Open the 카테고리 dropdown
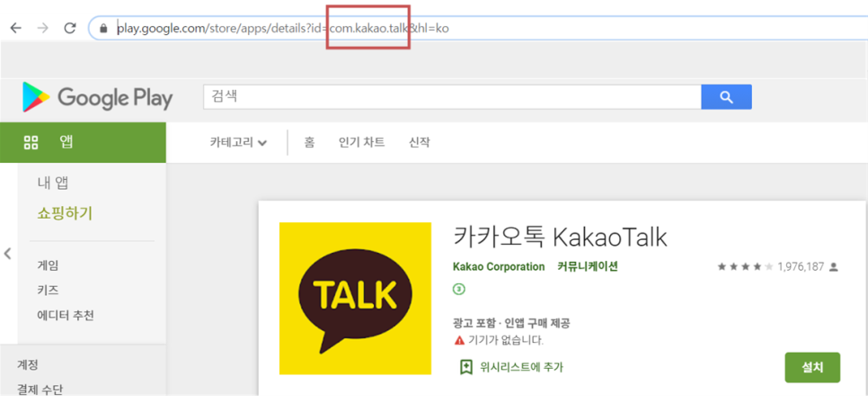868x403 pixels. click(x=238, y=142)
